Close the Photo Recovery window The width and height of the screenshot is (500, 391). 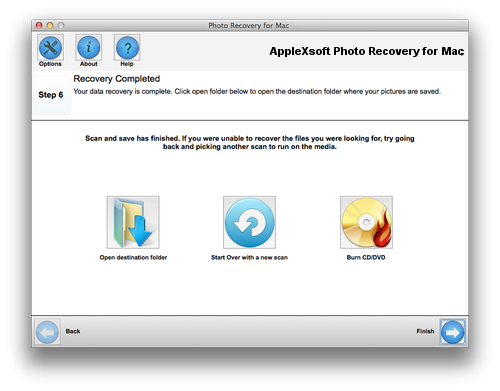point(39,25)
